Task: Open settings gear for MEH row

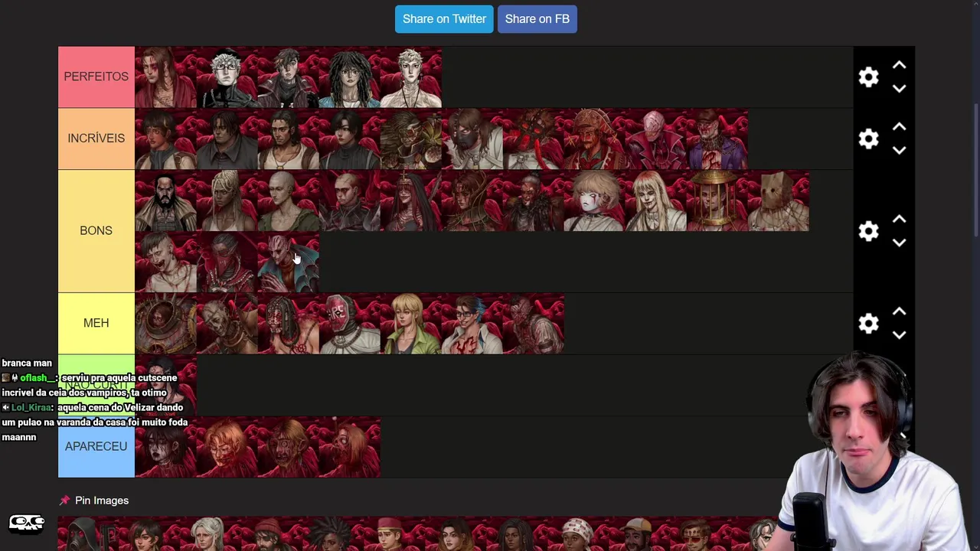Action: [868, 324]
